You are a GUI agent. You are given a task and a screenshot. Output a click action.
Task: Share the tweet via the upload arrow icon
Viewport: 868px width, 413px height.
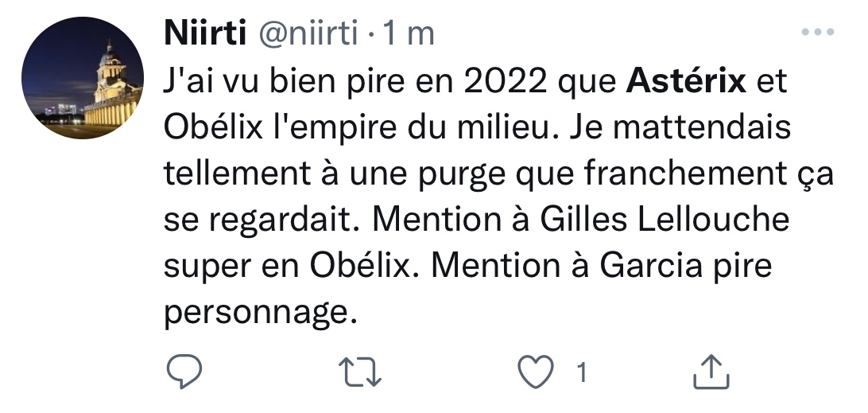tap(711, 372)
